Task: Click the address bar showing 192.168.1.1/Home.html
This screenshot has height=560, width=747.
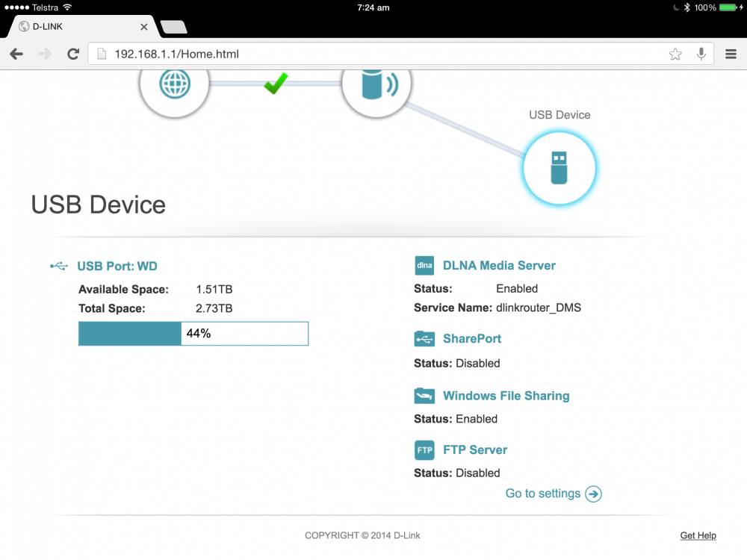Action: 400,54
